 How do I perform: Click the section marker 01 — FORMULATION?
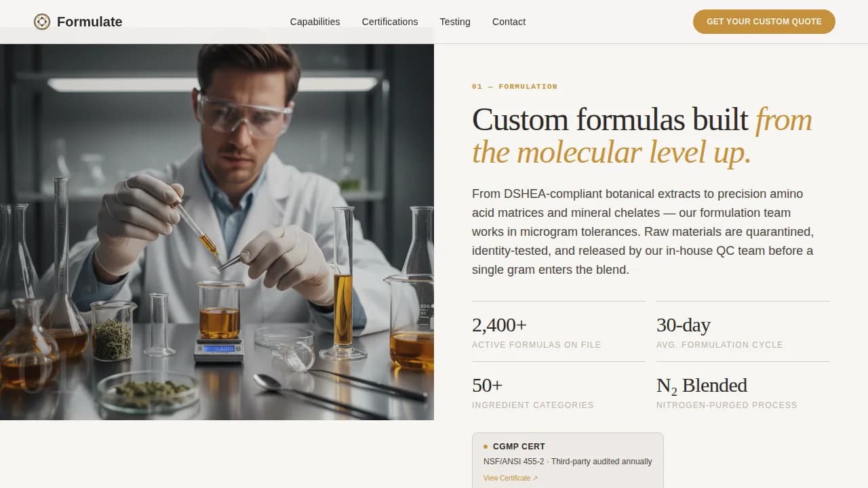coord(515,86)
